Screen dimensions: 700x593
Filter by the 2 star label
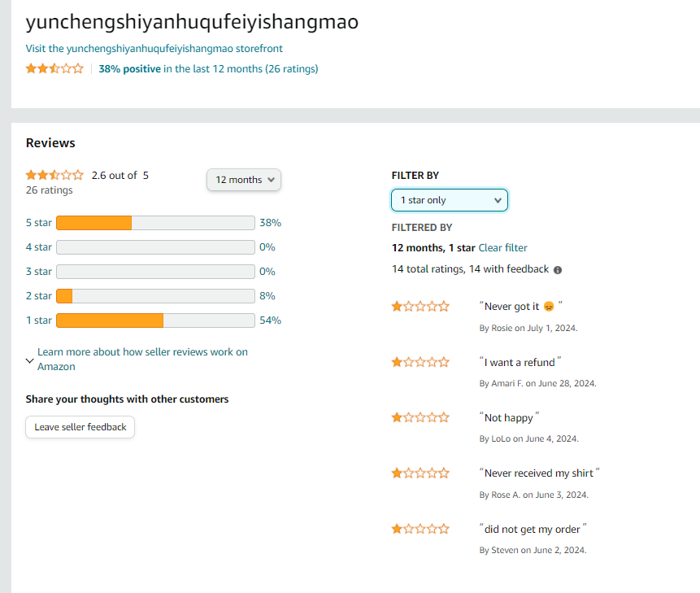click(39, 296)
